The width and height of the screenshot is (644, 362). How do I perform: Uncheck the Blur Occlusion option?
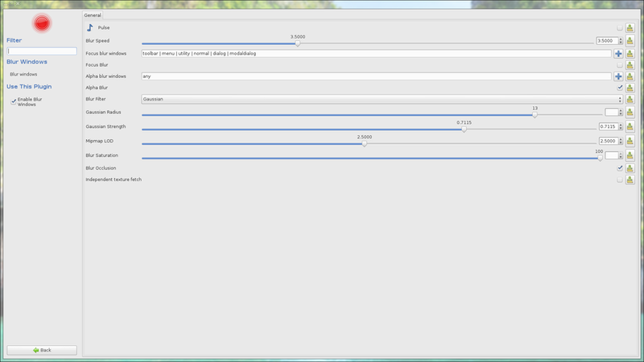[x=619, y=168]
